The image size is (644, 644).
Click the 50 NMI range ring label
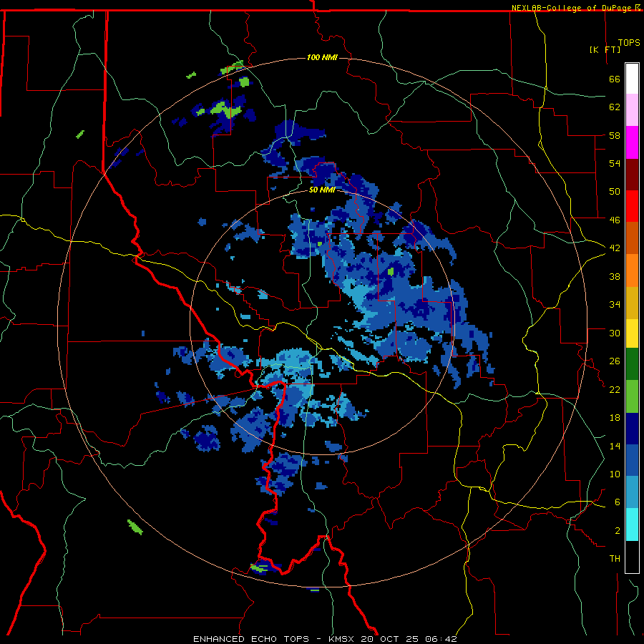click(322, 190)
